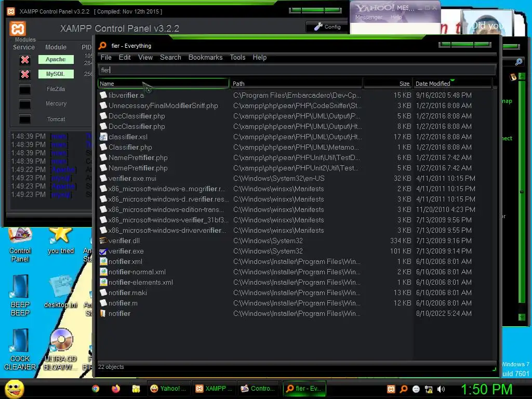Sort results by the Size column header
Image resolution: width=532 pixels, height=399 pixels.
click(388, 84)
